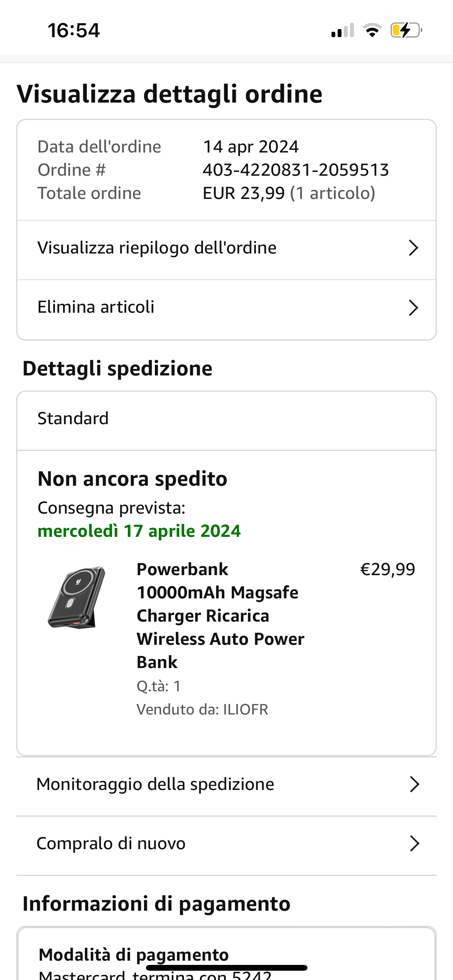Open Visualizza riepilogo dell'ordine chevron arrow

click(x=414, y=248)
